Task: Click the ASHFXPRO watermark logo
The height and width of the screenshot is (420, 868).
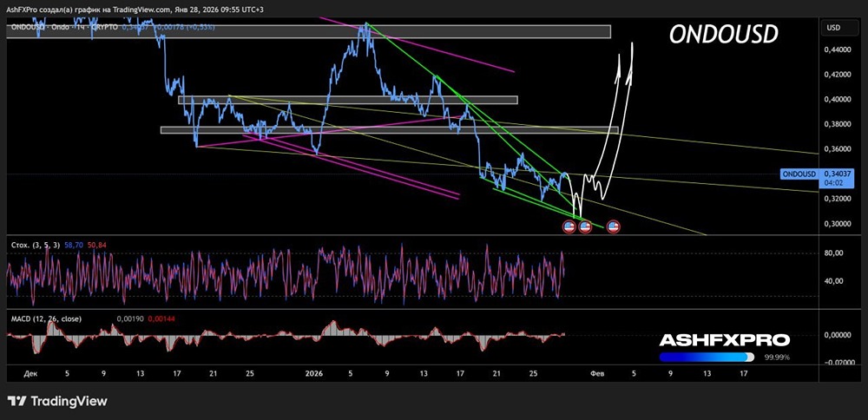Action: click(724, 340)
